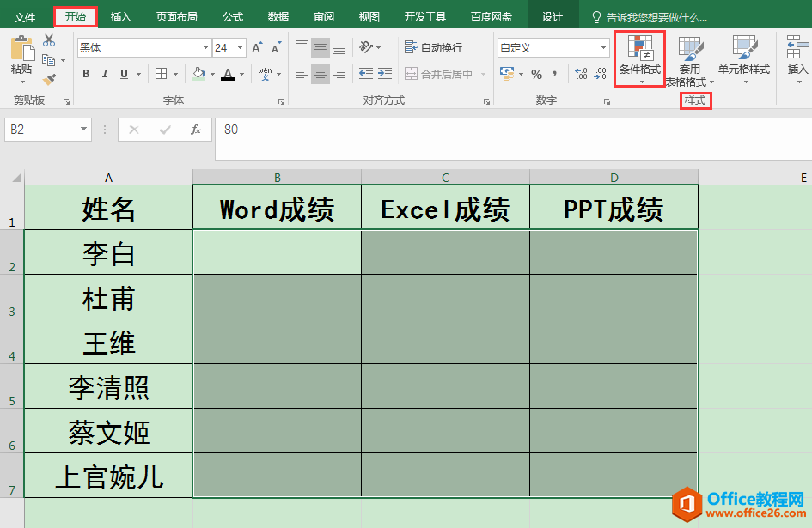Open 单元格样式 cell styles
Viewport: 812px width, 528px height.
coord(744,60)
